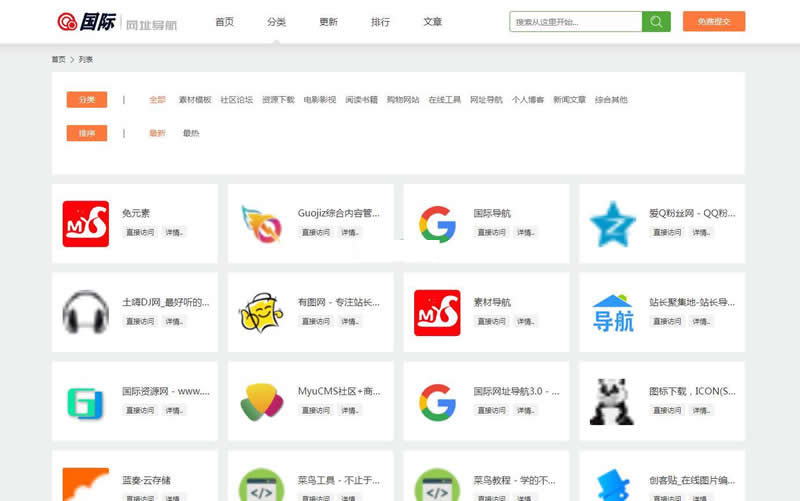Open the 更新 navigation menu item
The image size is (800, 501).
click(329, 22)
